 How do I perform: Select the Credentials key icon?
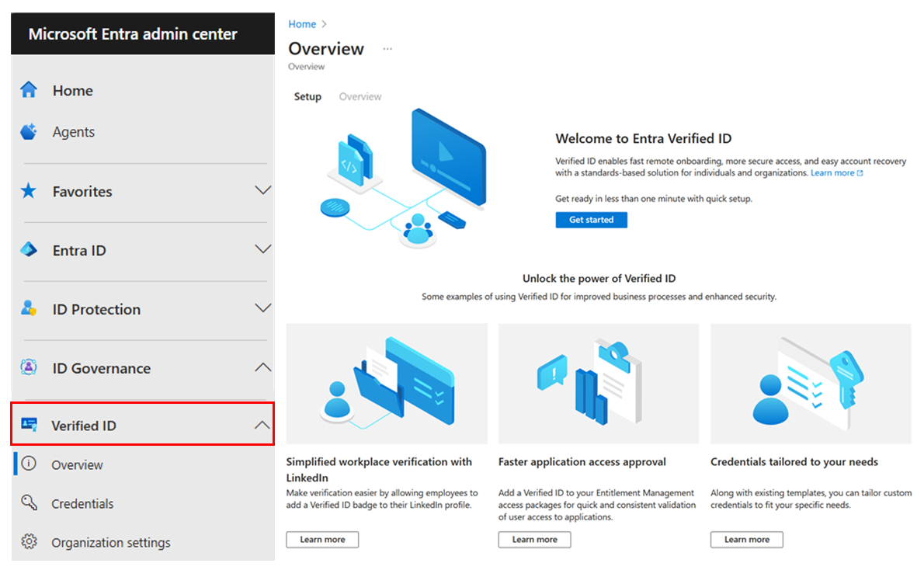(x=30, y=503)
